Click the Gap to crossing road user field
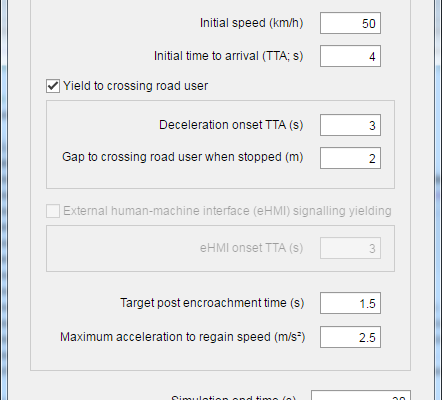The width and height of the screenshot is (442, 400). coord(350,158)
